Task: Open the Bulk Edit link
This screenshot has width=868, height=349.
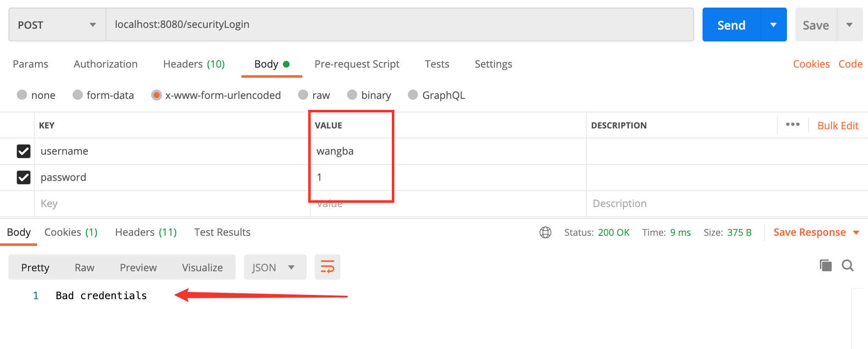Action: pyautogui.click(x=838, y=125)
